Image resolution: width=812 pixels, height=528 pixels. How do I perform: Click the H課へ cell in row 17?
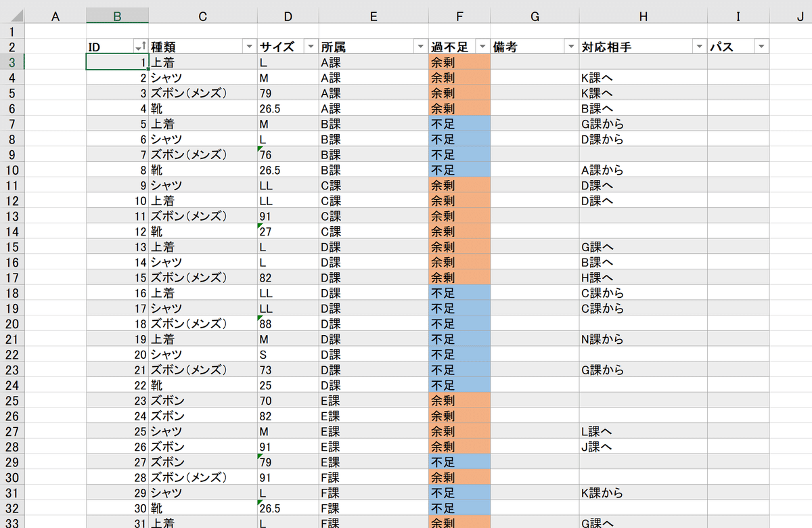[x=644, y=278]
